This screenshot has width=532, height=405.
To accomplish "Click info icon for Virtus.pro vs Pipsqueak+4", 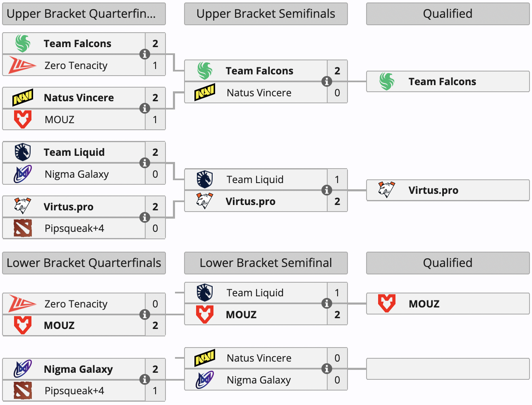I will [144, 217].
